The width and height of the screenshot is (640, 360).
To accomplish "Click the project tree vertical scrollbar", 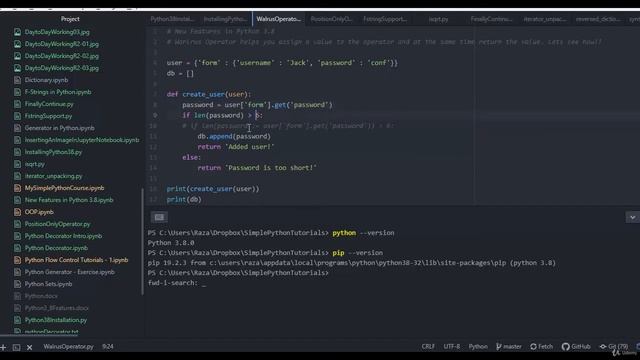I will click(x=142, y=241).
